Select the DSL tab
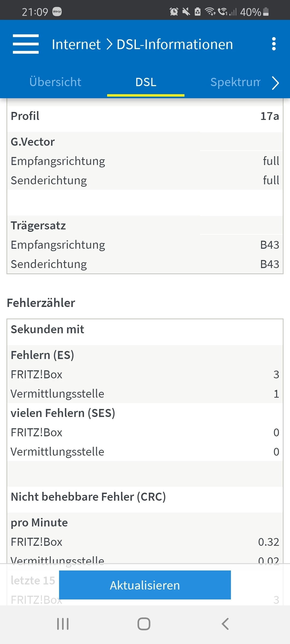Screen dimensions: 290x644 (146, 82)
